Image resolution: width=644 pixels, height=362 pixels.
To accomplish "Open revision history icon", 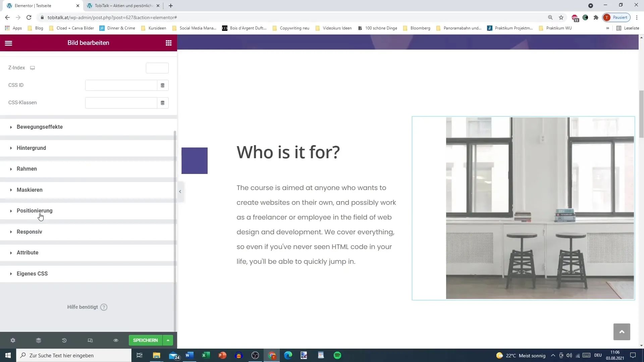I will 64,340.
